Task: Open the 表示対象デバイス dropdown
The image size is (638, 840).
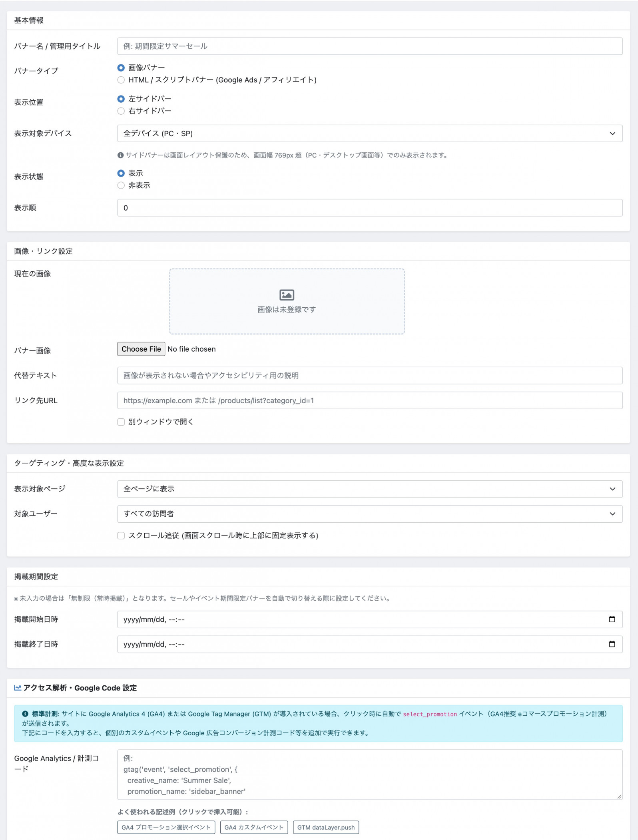Action: 370,133
